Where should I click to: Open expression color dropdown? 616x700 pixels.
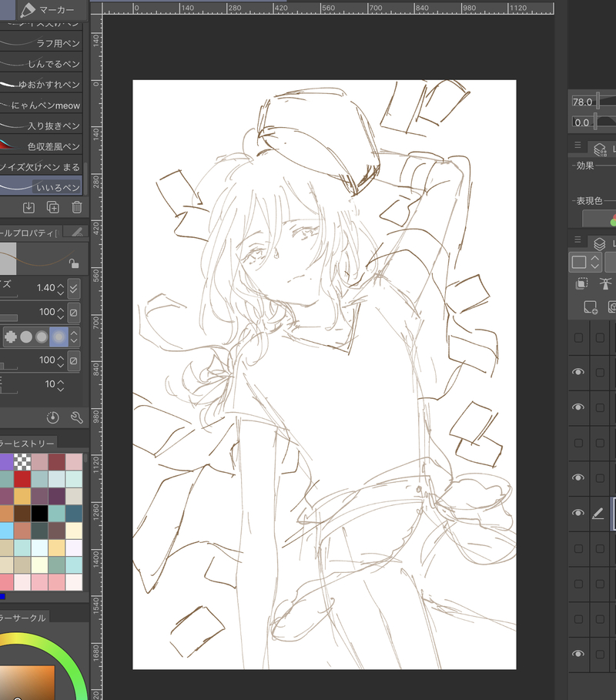[x=599, y=219]
